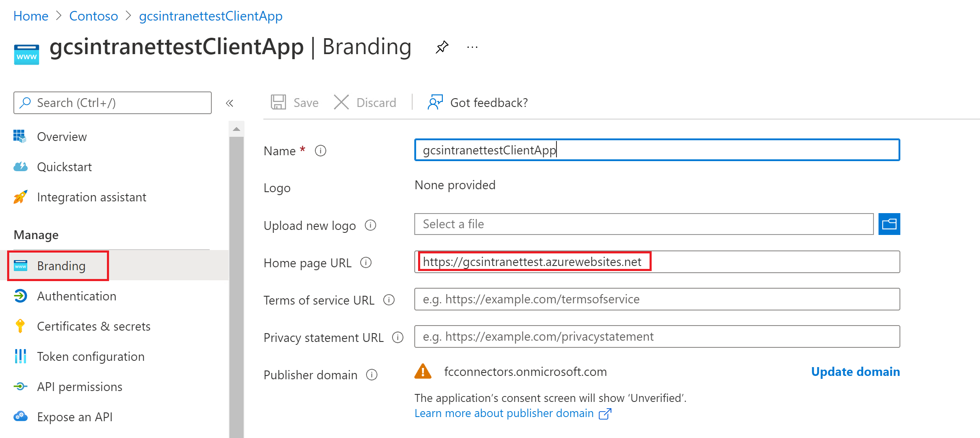Click the pin icon beside the page title
Screen dimensions: 980x438
[442, 47]
